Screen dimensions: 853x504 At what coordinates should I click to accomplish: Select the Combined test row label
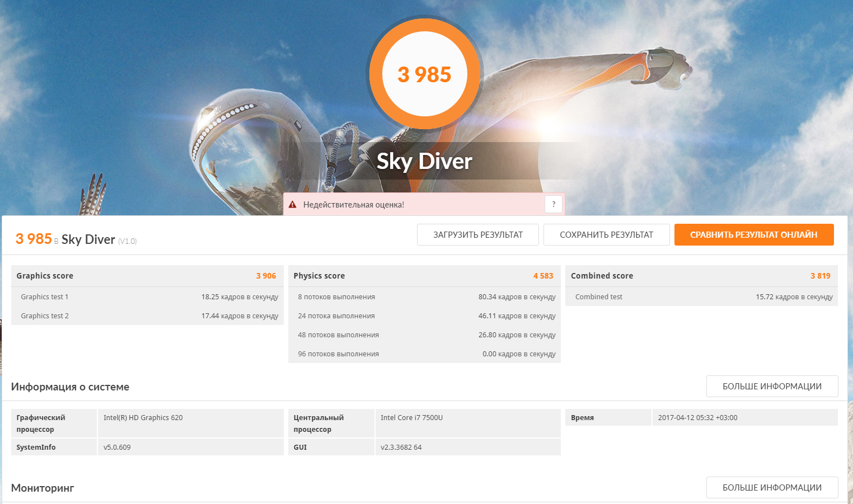click(599, 297)
